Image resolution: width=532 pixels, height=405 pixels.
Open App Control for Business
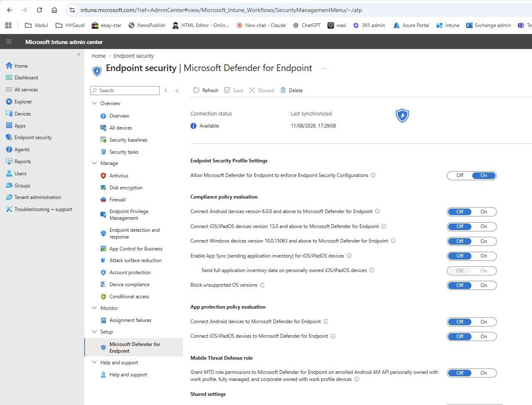click(136, 249)
